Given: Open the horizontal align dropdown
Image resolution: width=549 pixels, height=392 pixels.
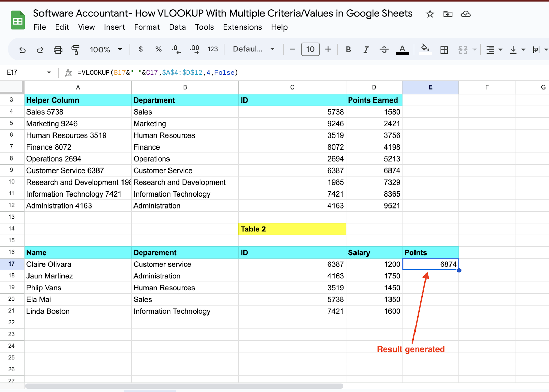Looking at the screenshot, I should 494,50.
